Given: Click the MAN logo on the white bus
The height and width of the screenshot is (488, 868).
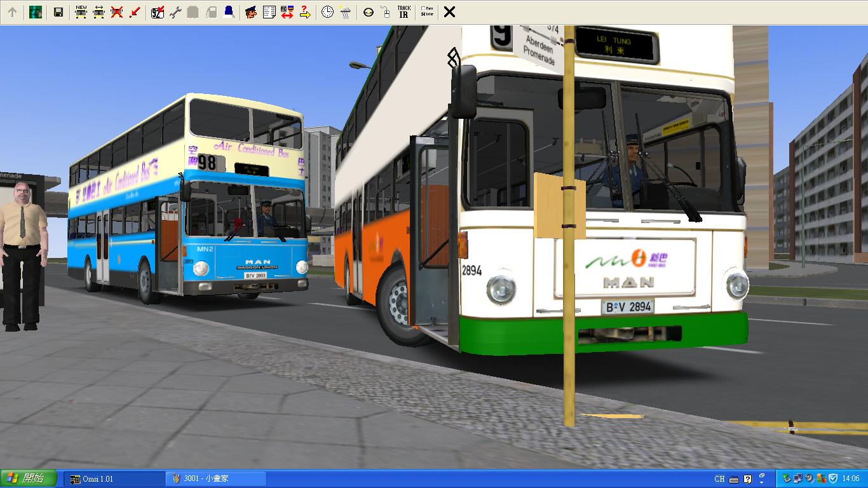Looking at the screenshot, I should (x=628, y=282).
